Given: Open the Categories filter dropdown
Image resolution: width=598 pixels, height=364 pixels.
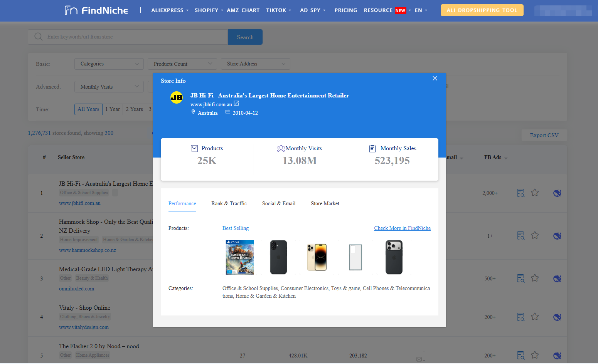Looking at the screenshot, I should (109, 64).
